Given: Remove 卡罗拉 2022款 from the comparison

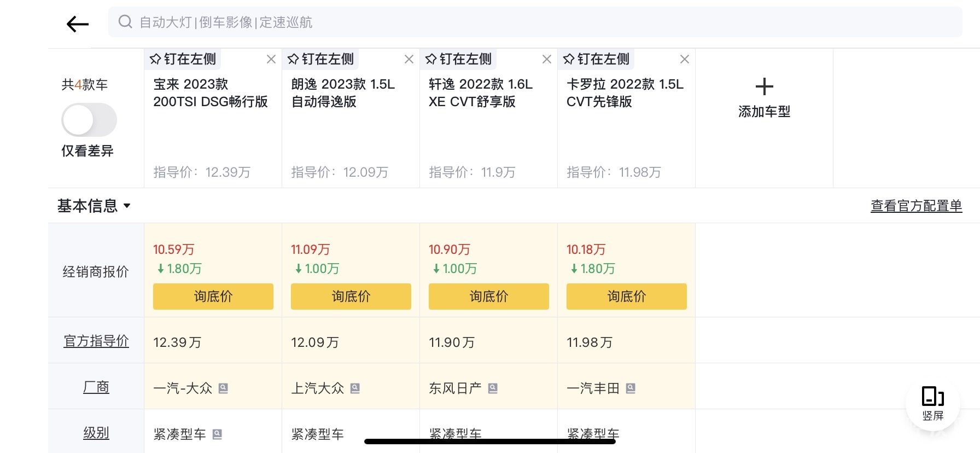Looking at the screenshot, I should click(684, 59).
